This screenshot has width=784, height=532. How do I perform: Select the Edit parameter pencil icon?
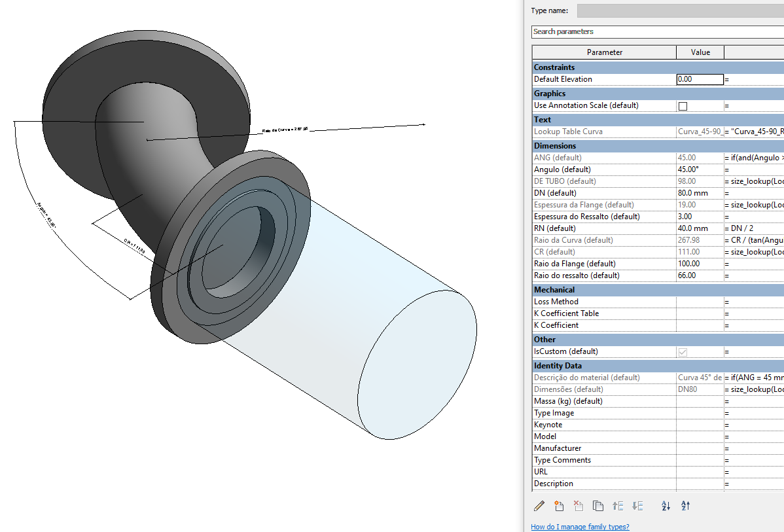539,506
